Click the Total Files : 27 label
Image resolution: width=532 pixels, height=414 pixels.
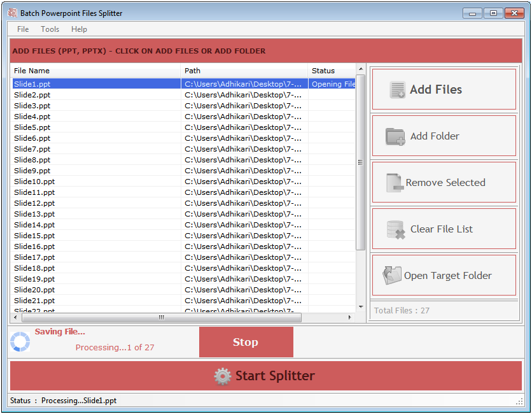click(x=402, y=311)
